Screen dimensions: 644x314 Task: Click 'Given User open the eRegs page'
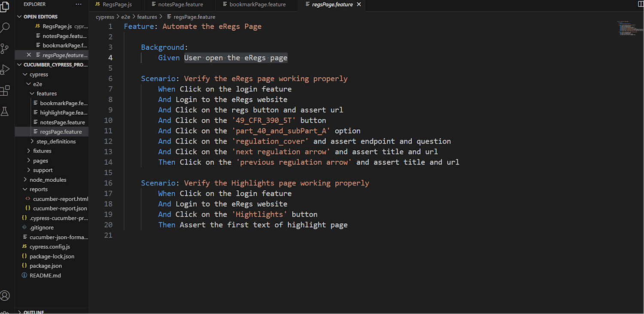(222, 58)
